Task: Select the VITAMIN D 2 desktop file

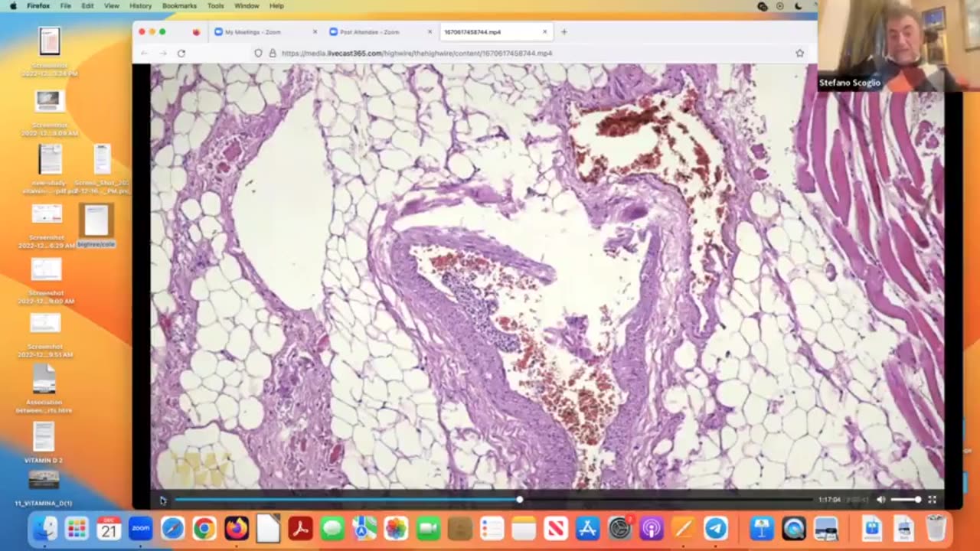Action: tap(44, 443)
